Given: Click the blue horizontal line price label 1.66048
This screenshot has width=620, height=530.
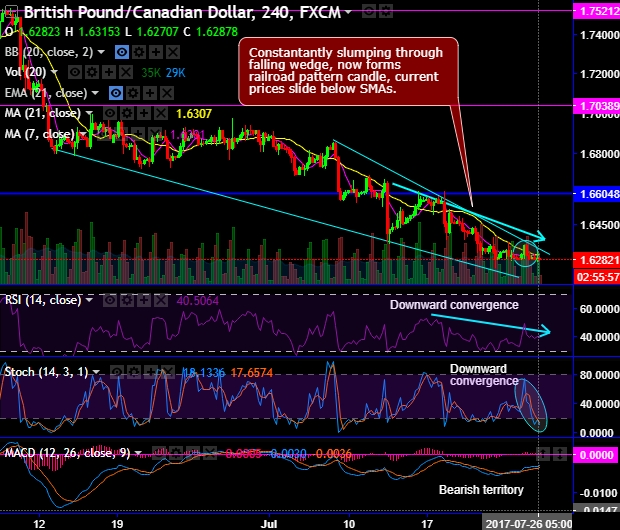Looking at the screenshot, I should click(596, 194).
